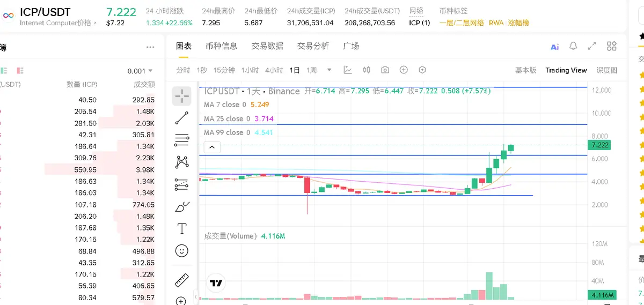Select the text annotation tool
This screenshot has width=644, height=305.
[x=182, y=229]
